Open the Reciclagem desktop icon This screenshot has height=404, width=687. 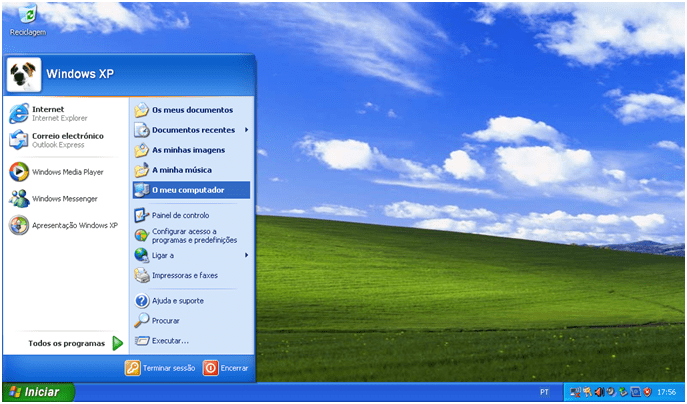click(x=28, y=20)
